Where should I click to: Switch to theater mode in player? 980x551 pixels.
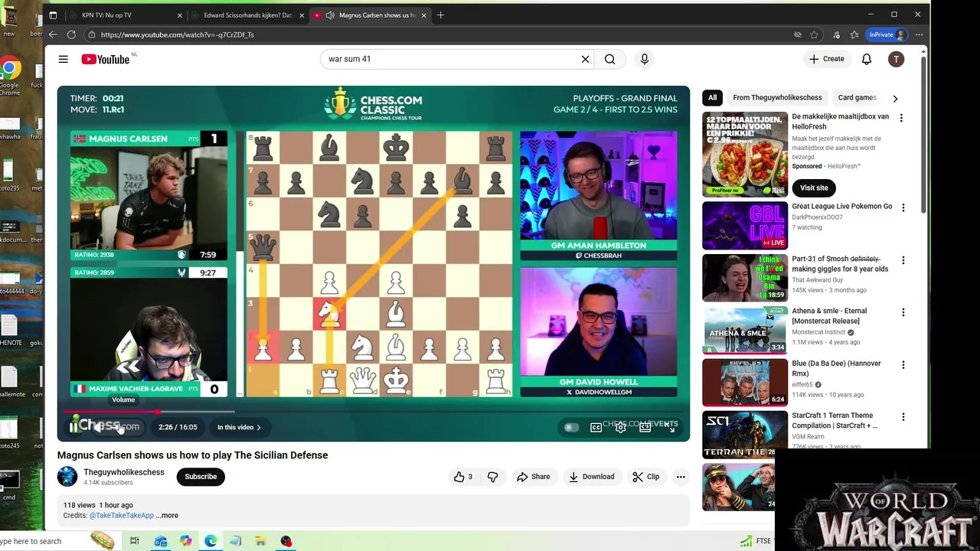coord(645,427)
